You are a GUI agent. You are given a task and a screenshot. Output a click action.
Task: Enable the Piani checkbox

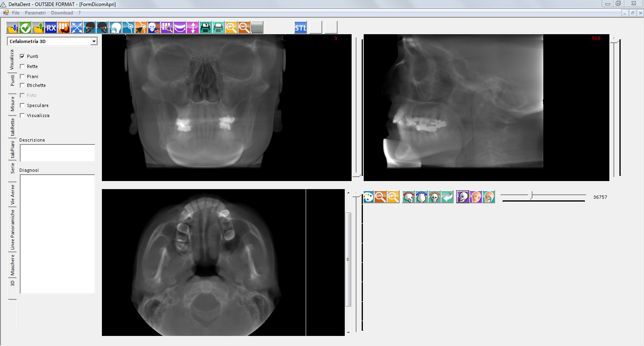pyautogui.click(x=22, y=76)
